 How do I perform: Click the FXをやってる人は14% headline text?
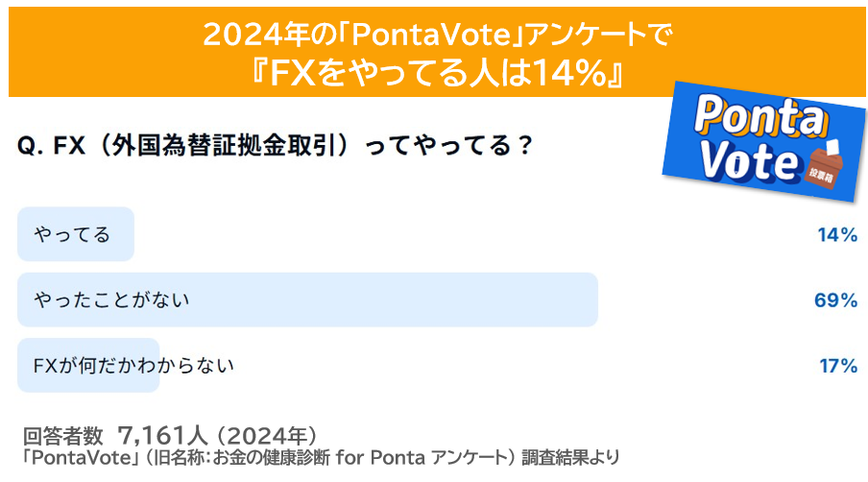coord(437,73)
